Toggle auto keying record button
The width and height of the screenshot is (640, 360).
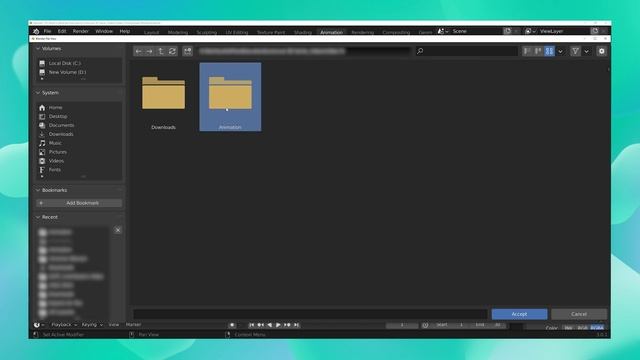pyautogui.click(x=232, y=325)
